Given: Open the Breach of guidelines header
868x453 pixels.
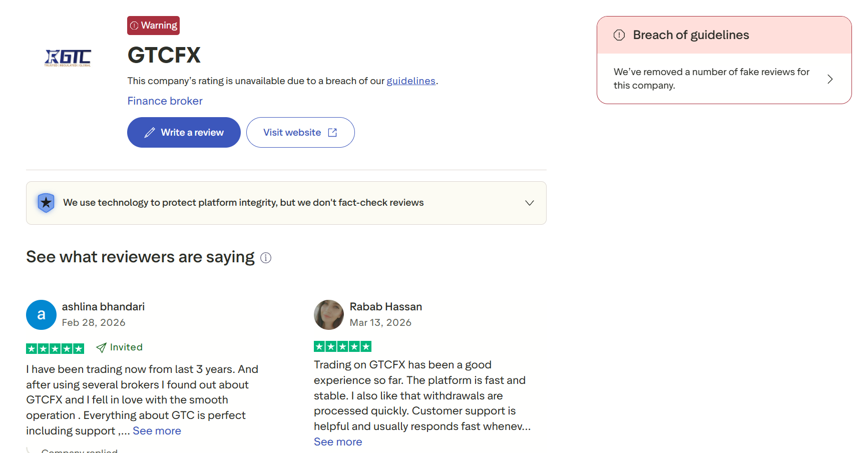Looking at the screenshot, I should click(724, 35).
